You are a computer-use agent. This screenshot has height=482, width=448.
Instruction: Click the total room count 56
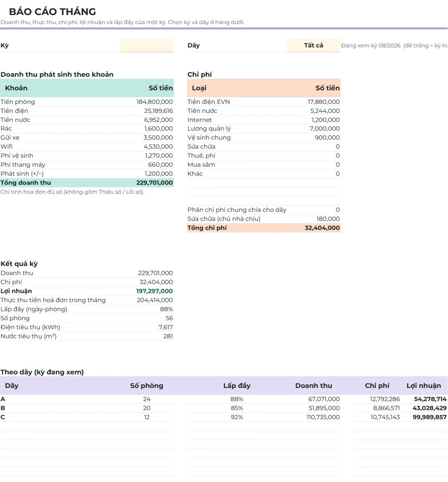[169, 318]
